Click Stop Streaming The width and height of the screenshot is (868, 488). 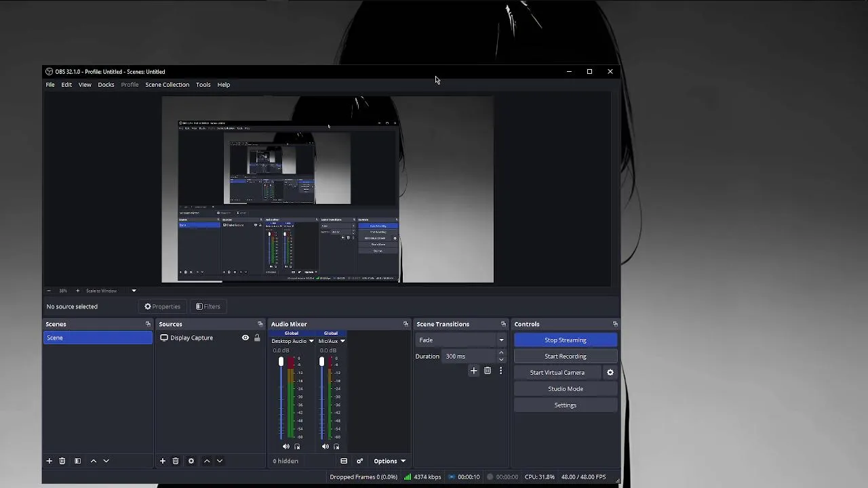(566, 340)
